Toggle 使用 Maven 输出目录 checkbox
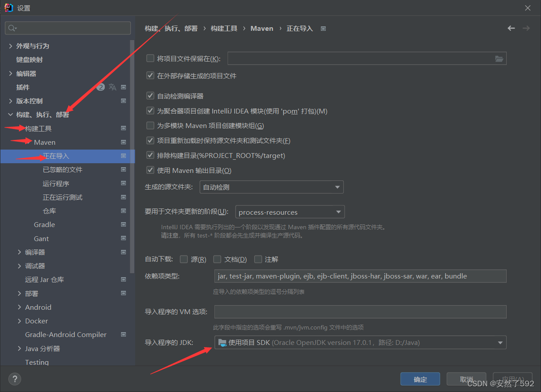Image resolution: width=541 pixels, height=392 pixels. point(150,170)
